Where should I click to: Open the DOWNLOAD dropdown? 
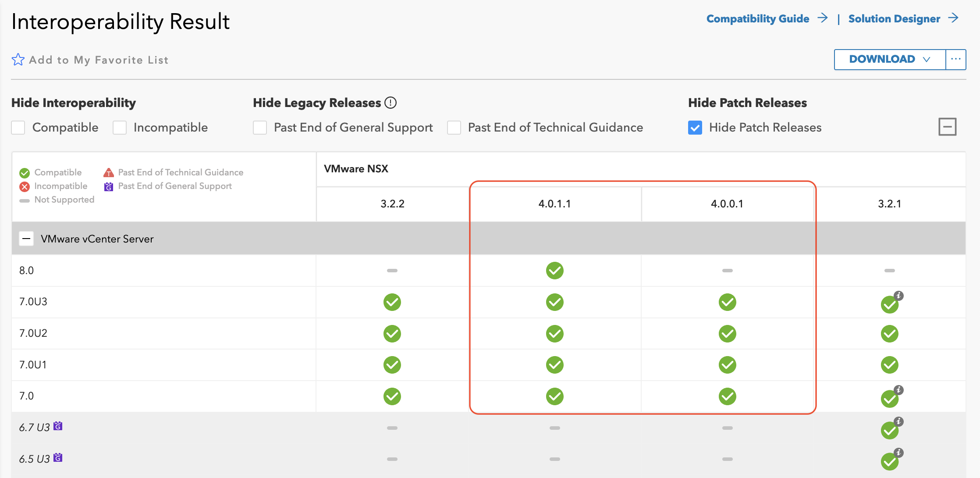pos(890,59)
